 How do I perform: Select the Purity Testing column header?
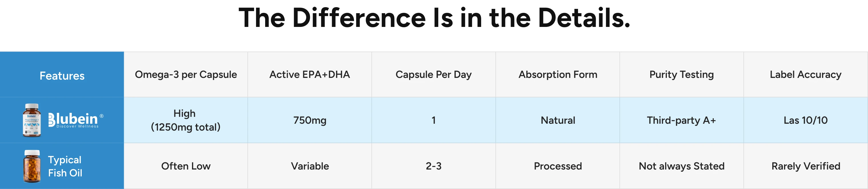pos(681,74)
